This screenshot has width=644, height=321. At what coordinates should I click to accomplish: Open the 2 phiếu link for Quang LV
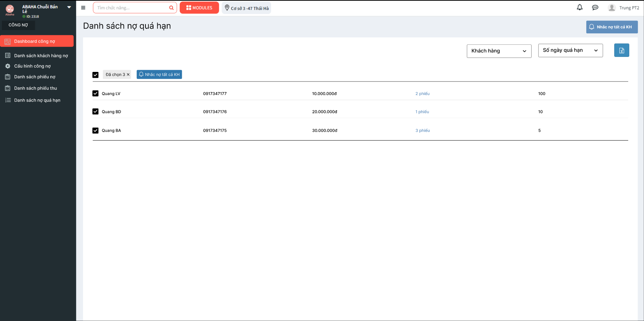pyautogui.click(x=422, y=94)
